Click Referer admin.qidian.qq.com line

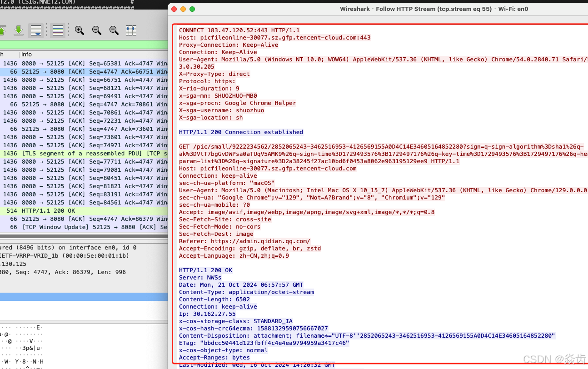tap(244, 241)
